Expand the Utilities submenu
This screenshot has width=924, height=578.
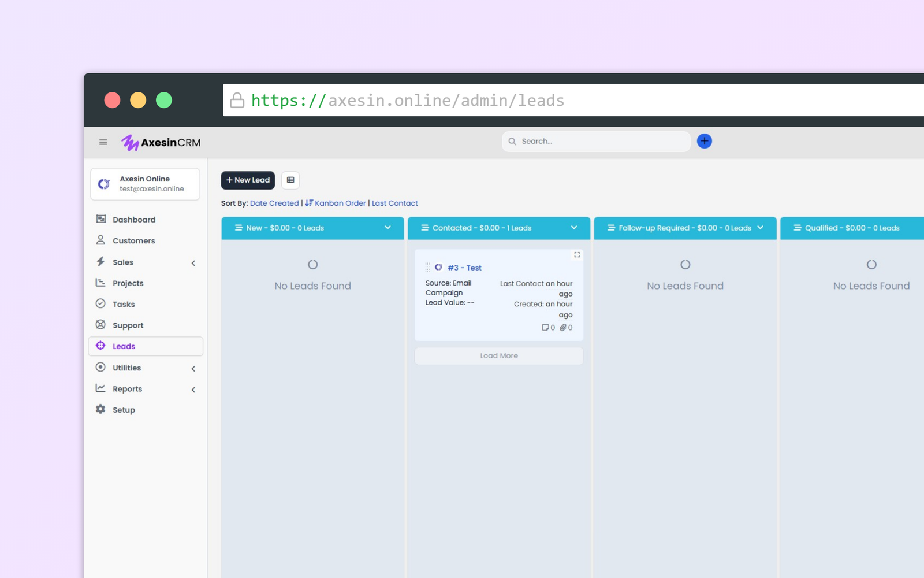(x=193, y=369)
